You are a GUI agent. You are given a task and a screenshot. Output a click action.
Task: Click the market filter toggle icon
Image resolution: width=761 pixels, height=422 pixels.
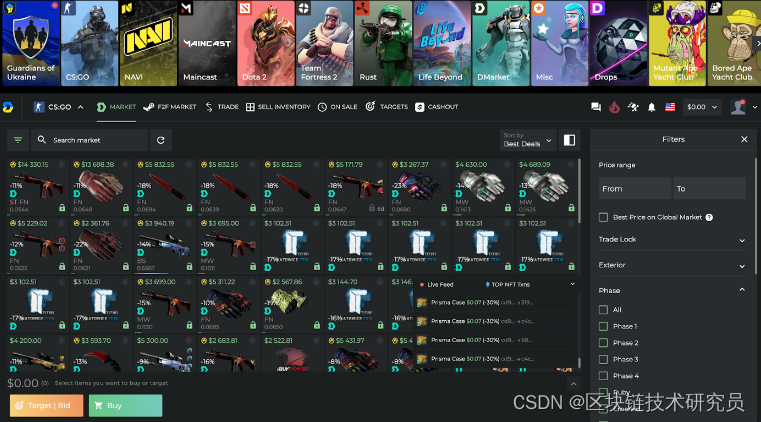(18, 140)
